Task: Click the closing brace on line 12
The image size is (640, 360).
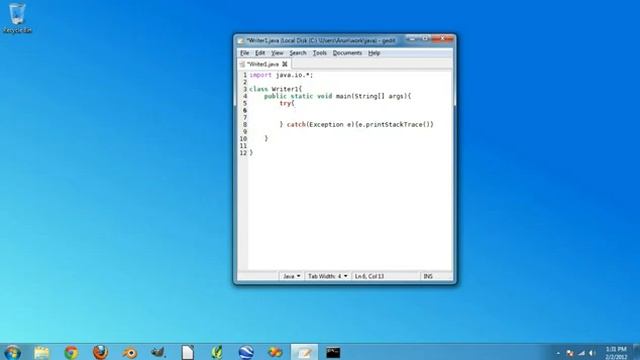Action: click(x=251, y=153)
